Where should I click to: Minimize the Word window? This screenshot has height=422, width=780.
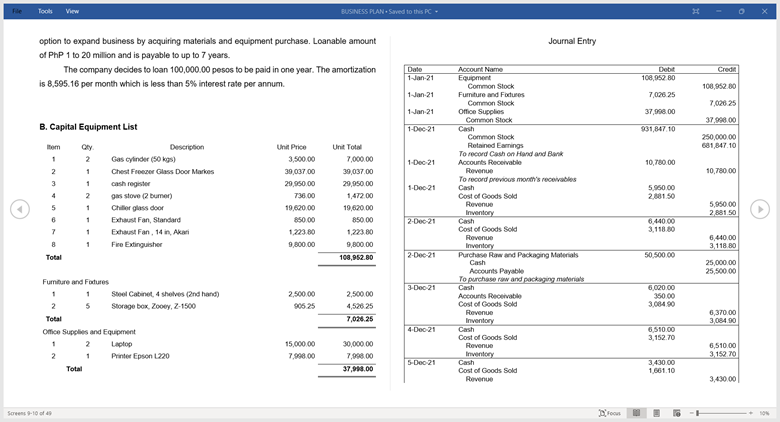click(718, 11)
